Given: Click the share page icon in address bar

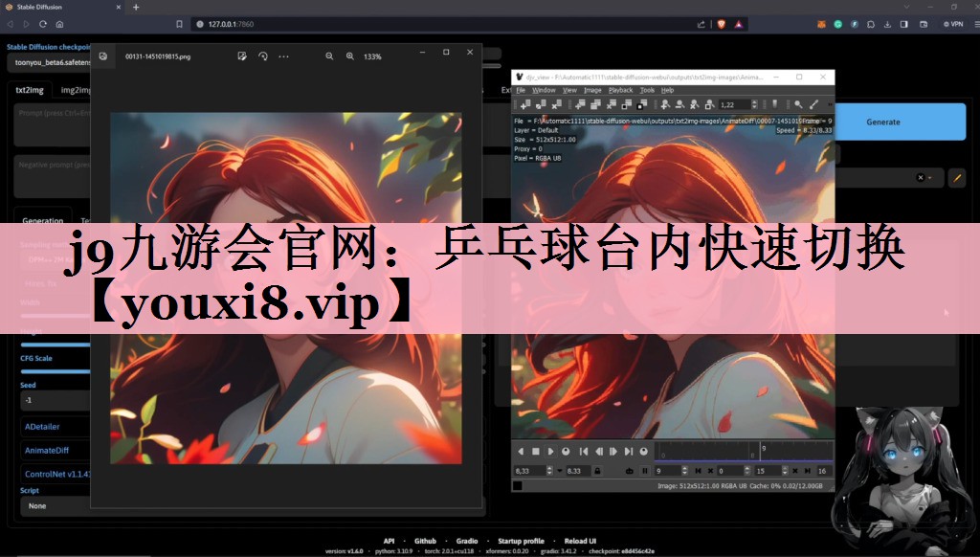Looking at the screenshot, I should point(701,24).
